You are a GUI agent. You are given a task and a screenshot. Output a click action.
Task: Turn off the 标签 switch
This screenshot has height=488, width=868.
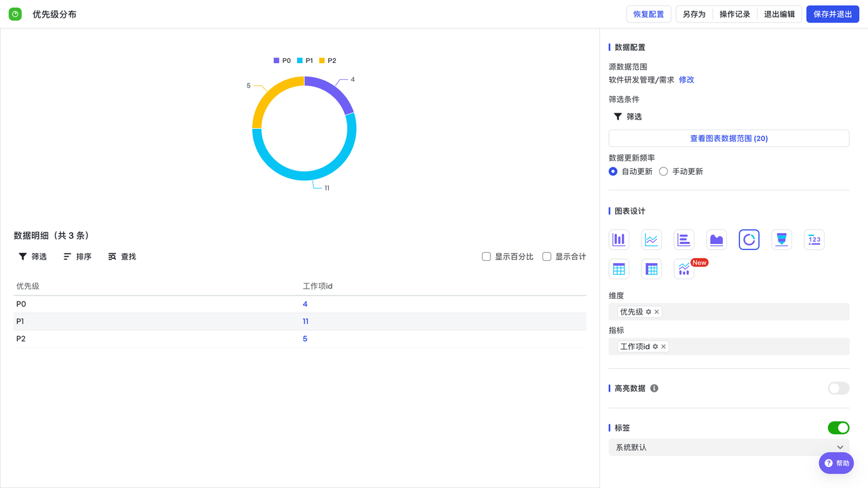tap(838, 428)
